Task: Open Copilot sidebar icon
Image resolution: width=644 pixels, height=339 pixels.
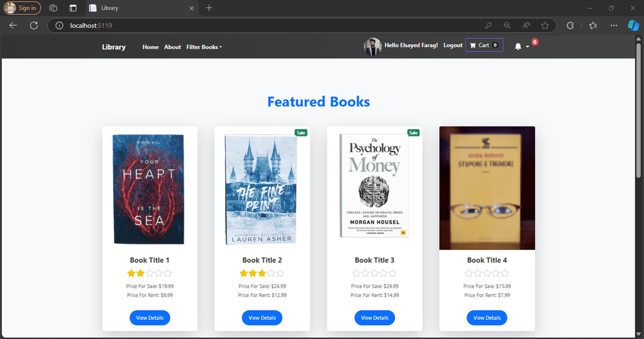Action: tap(633, 26)
